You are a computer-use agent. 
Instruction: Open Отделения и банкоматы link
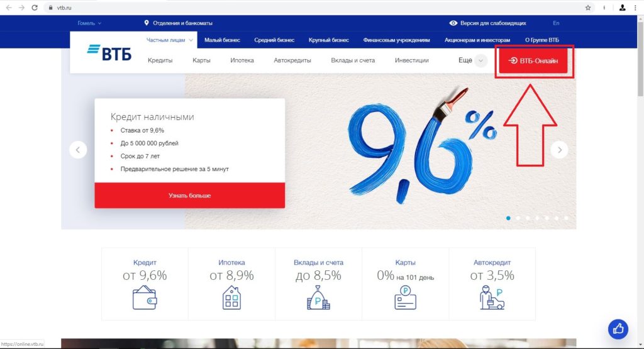[183, 23]
